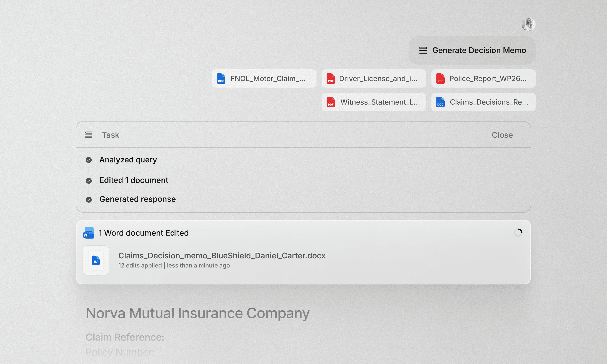Viewport: 607px width, 364px height.
Task: Click the lines icon beside Generate Decision Memo
Action: pyautogui.click(x=423, y=50)
